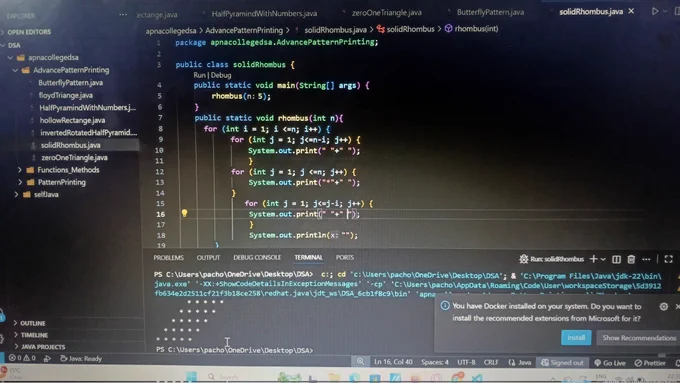Image resolution: width=680 pixels, height=383 pixels.
Task: Open hollowRectange.java in the explorer tree
Action: click(x=72, y=120)
